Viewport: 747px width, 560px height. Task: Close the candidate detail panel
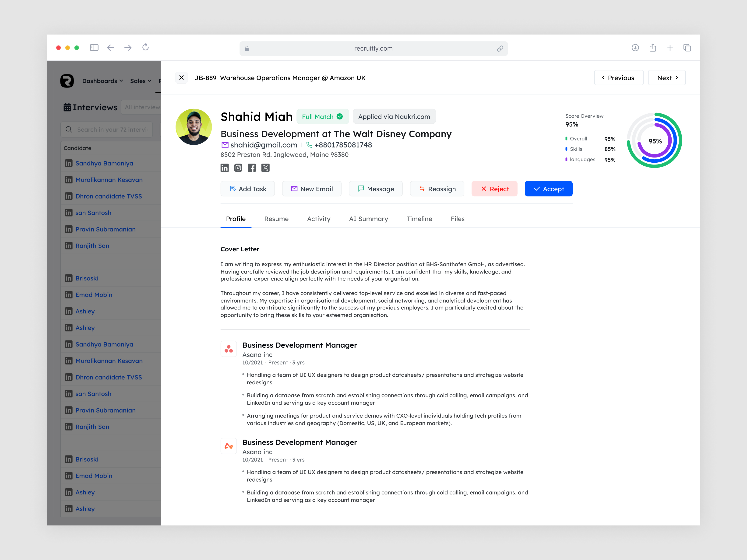click(x=181, y=77)
